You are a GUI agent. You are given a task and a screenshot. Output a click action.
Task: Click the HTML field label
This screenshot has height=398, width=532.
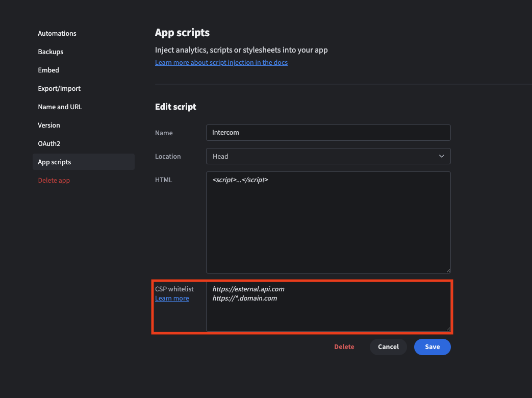pos(164,180)
